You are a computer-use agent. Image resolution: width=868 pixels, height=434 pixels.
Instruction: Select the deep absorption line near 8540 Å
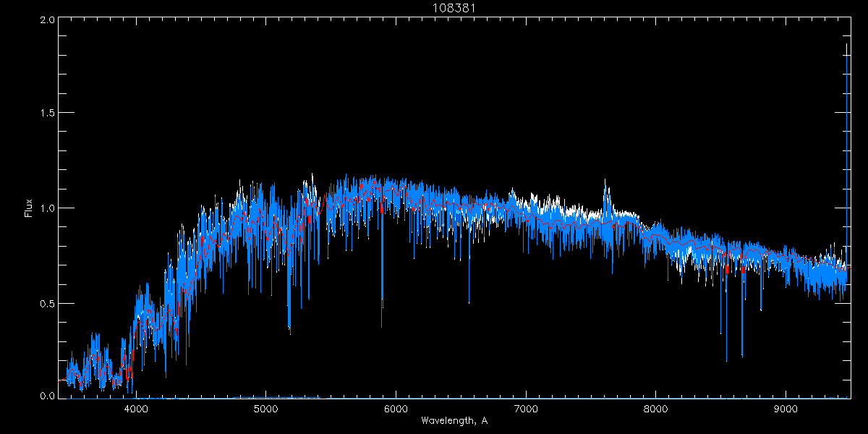pyautogui.click(x=726, y=354)
